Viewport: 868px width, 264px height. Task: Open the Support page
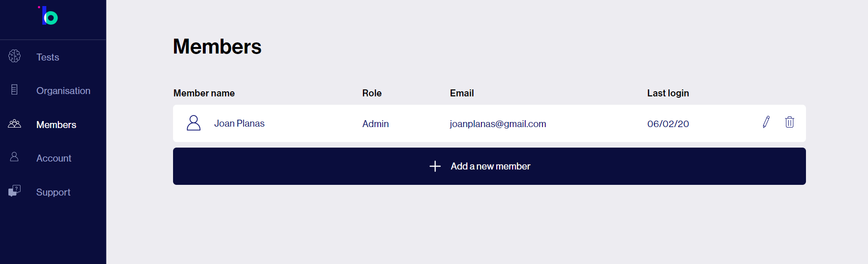coord(53,192)
